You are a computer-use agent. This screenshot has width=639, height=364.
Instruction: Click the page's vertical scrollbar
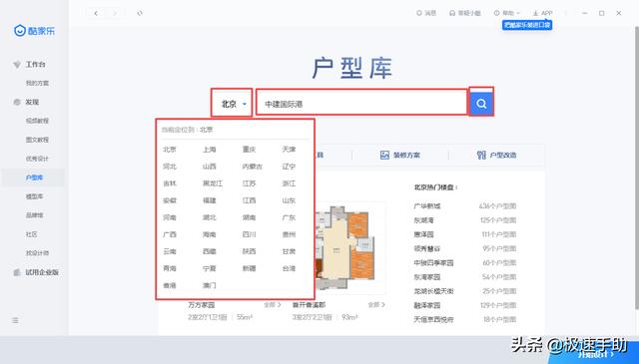(637, 167)
